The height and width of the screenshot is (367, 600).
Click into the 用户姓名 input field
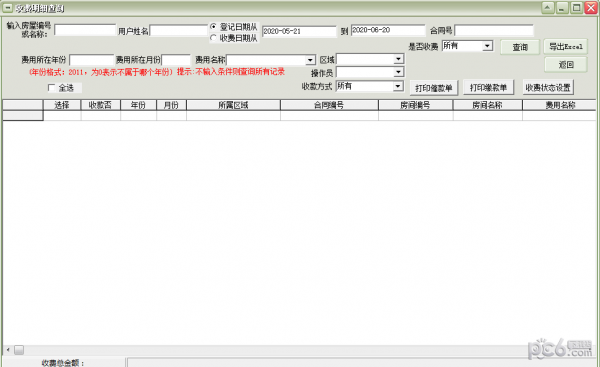pyautogui.click(x=178, y=30)
